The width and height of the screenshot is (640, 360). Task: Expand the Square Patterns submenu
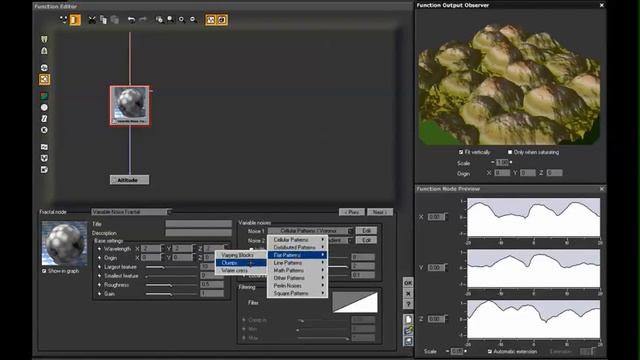pos(297,293)
